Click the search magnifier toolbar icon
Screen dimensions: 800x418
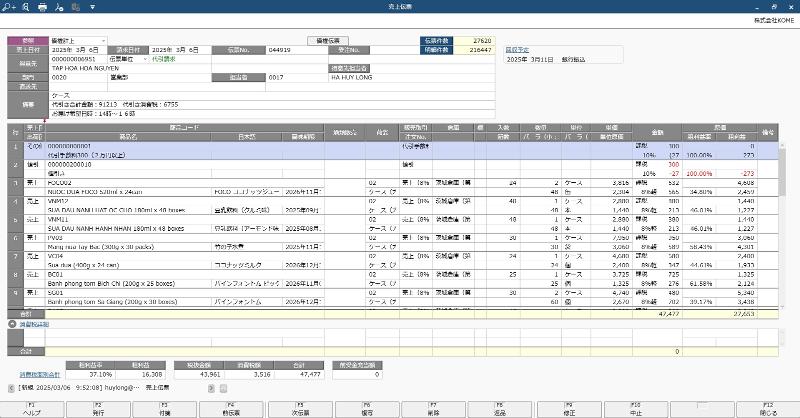tap(25, 6)
